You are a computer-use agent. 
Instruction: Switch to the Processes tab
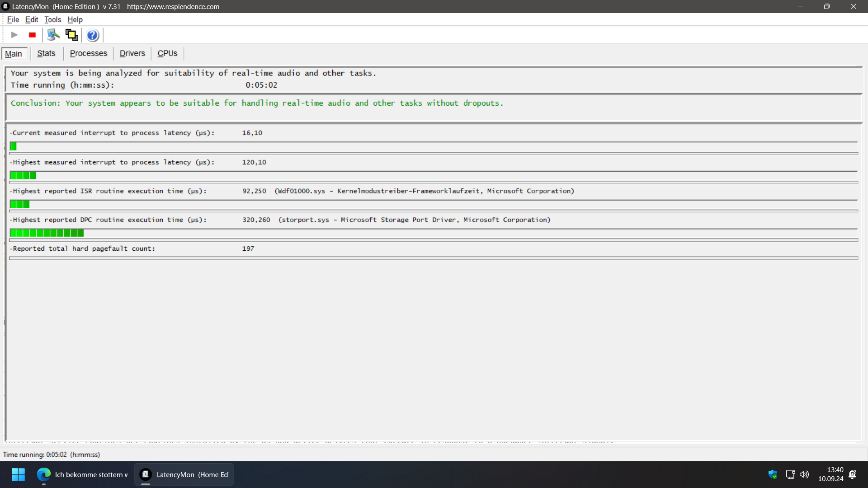(x=89, y=53)
